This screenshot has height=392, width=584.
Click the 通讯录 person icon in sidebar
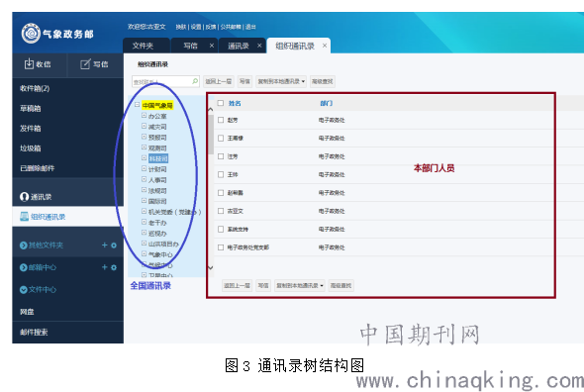24,196
